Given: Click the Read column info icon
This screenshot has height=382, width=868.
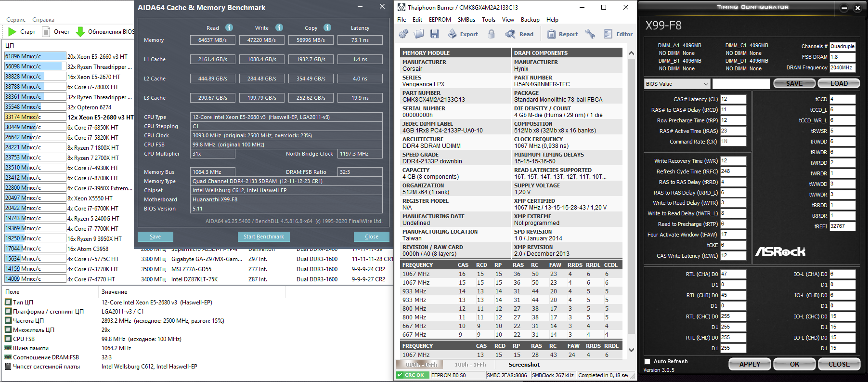Looking at the screenshot, I should pyautogui.click(x=229, y=27).
